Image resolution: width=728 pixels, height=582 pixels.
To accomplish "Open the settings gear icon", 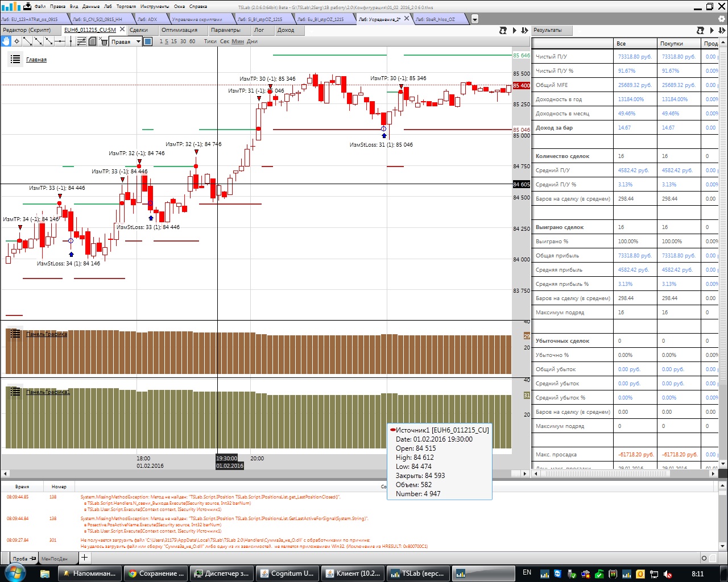I will pyautogui.click(x=722, y=19).
